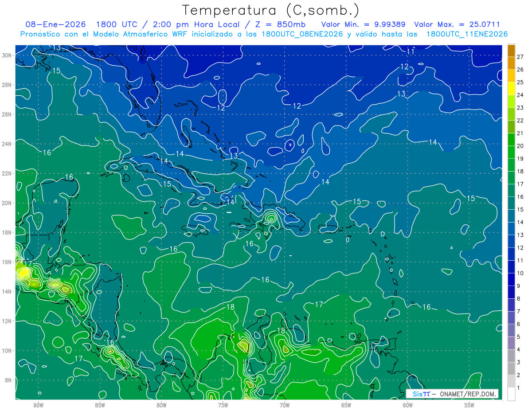Image resolution: width=532 pixels, height=411 pixels.
Task: Click the 1800UTC_08ENE2026 initialization time
Action: pos(302,34)
